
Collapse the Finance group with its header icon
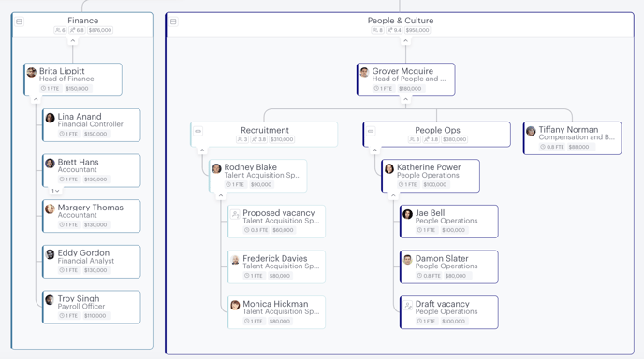coord(20,22)
